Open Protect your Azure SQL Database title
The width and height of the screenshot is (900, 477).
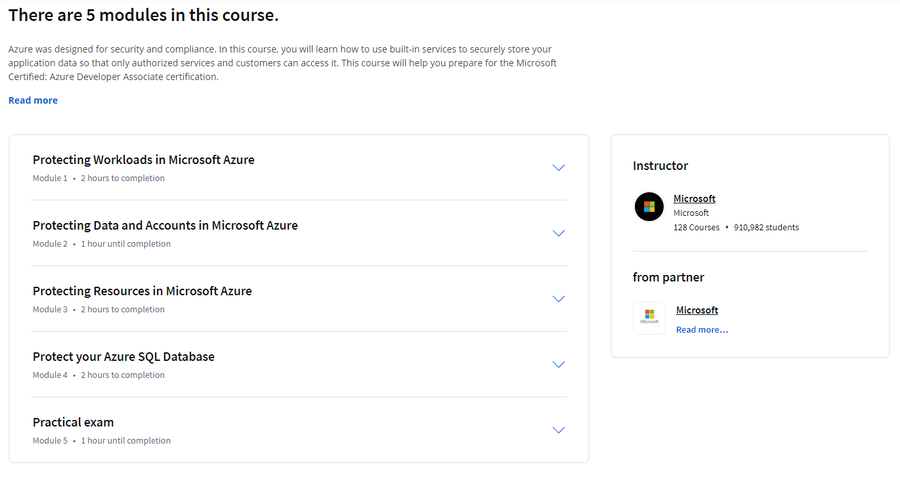coord(123,356)
